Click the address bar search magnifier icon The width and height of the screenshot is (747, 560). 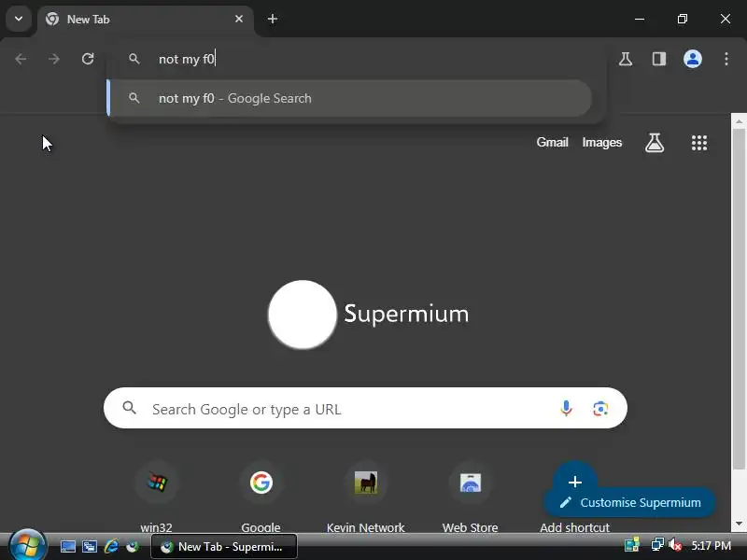tap(134, 59)
